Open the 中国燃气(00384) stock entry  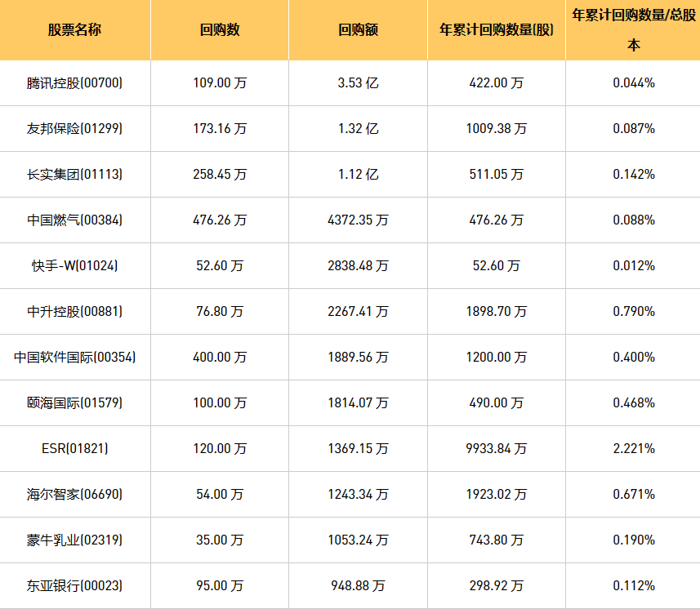tap(74, 220)
